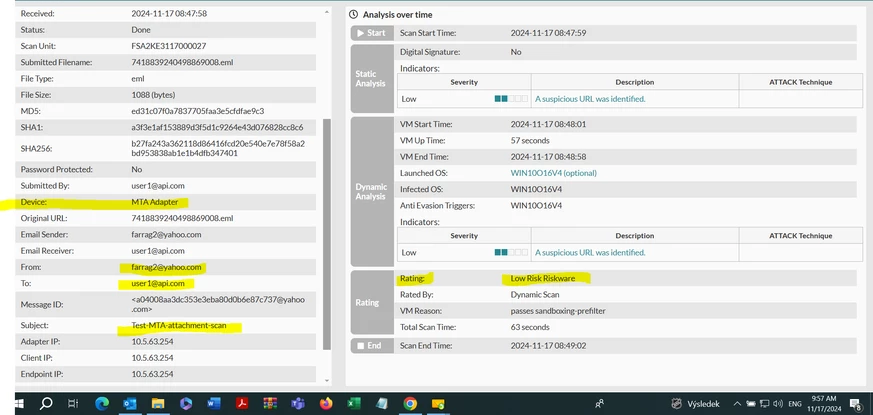873x415 pixels.
Task: Click the details panel scroll-up arrow
Action: pos(327,12)
